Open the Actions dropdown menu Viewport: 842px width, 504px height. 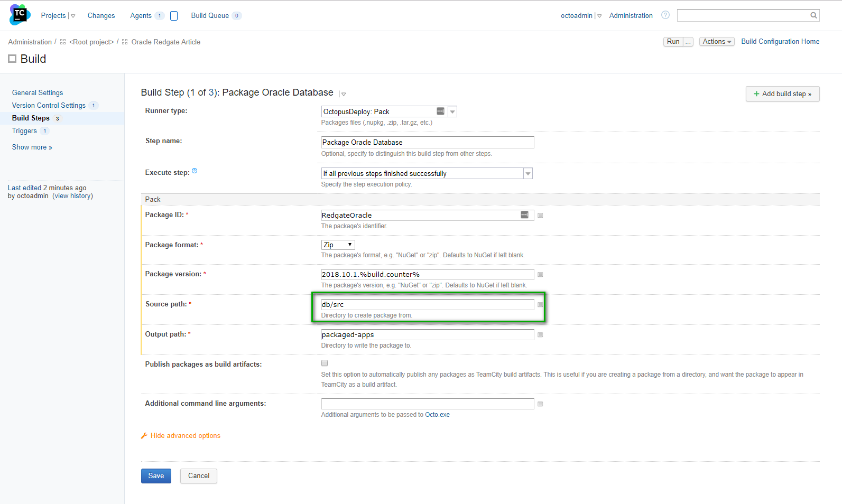tap(716, 42)
